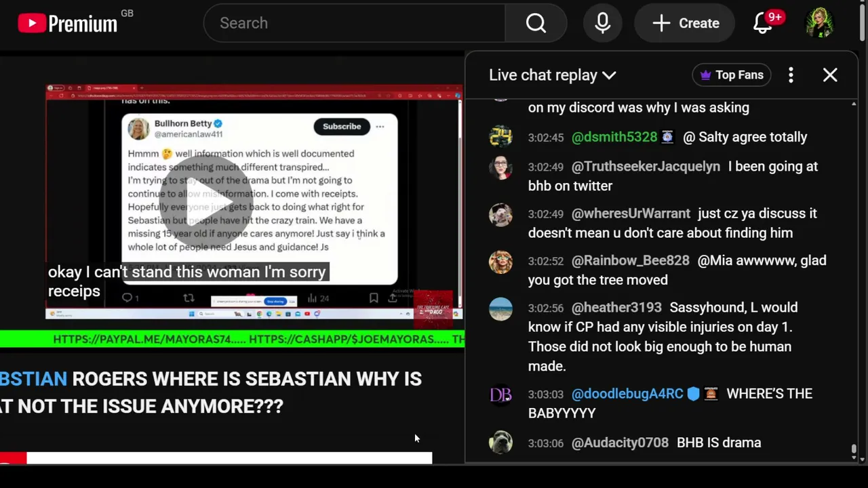Jump to timestamp 3:02:45
Viewport: 868px width, 488px height.
pyautogui.click(x=546, y=138)
